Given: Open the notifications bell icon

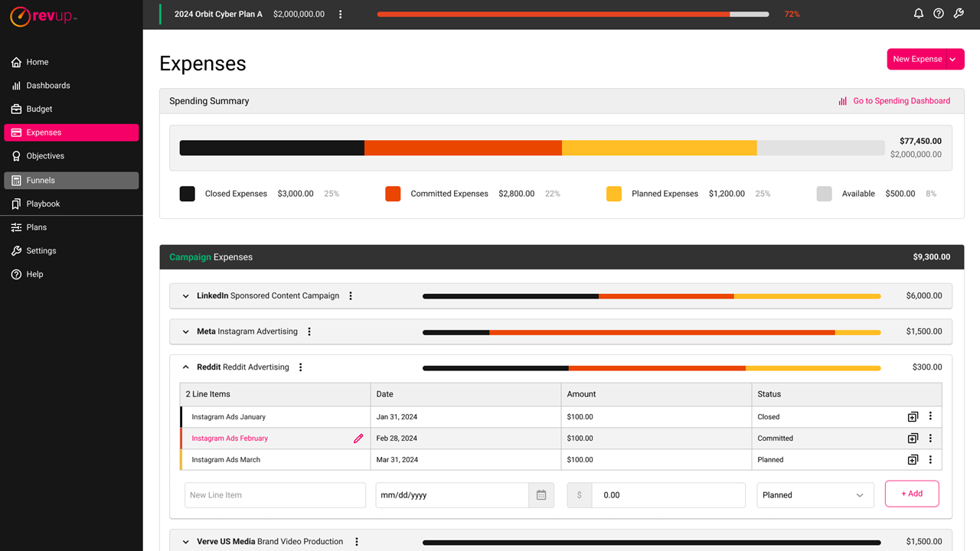Looking at the screenshot, I should click(x=919, y=14).
